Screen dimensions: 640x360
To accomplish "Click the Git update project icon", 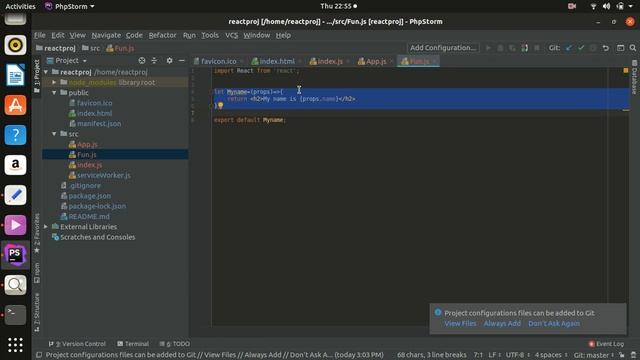I will (x=569, y=48).
